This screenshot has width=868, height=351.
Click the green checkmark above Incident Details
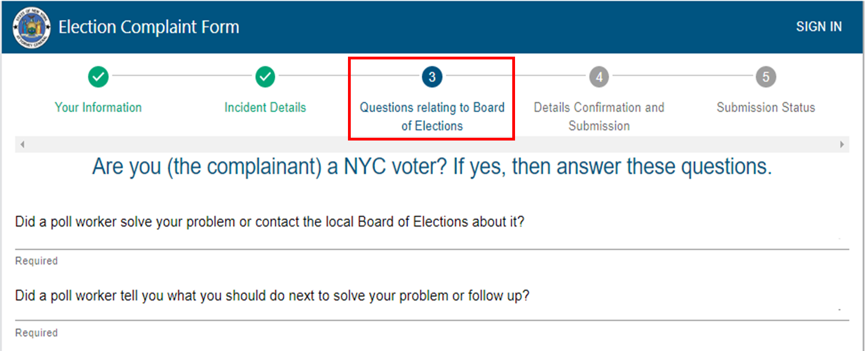pyautogui.click(x=265, y=77)
